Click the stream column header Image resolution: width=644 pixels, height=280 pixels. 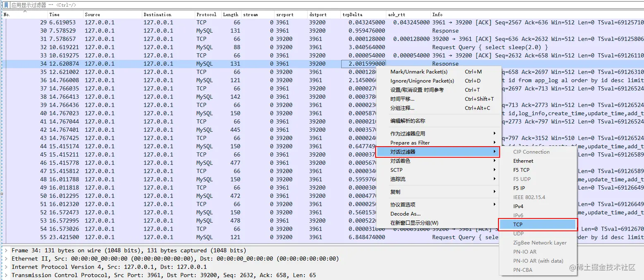click(x=258, y=14)
